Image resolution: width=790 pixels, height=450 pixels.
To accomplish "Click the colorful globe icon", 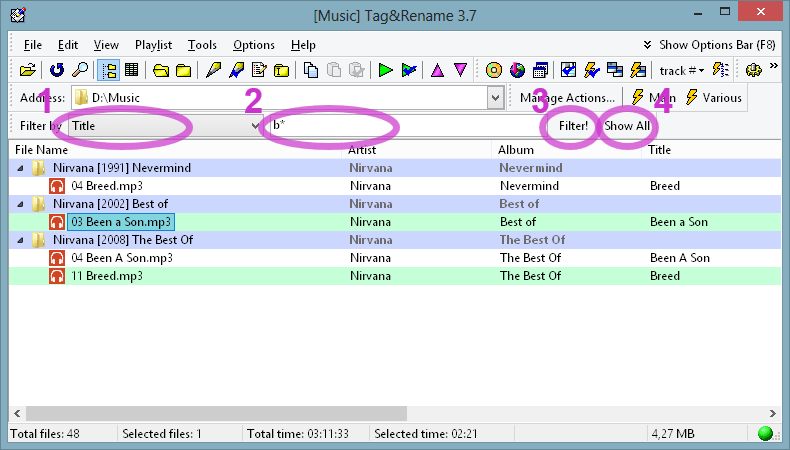I will (517, 70).
